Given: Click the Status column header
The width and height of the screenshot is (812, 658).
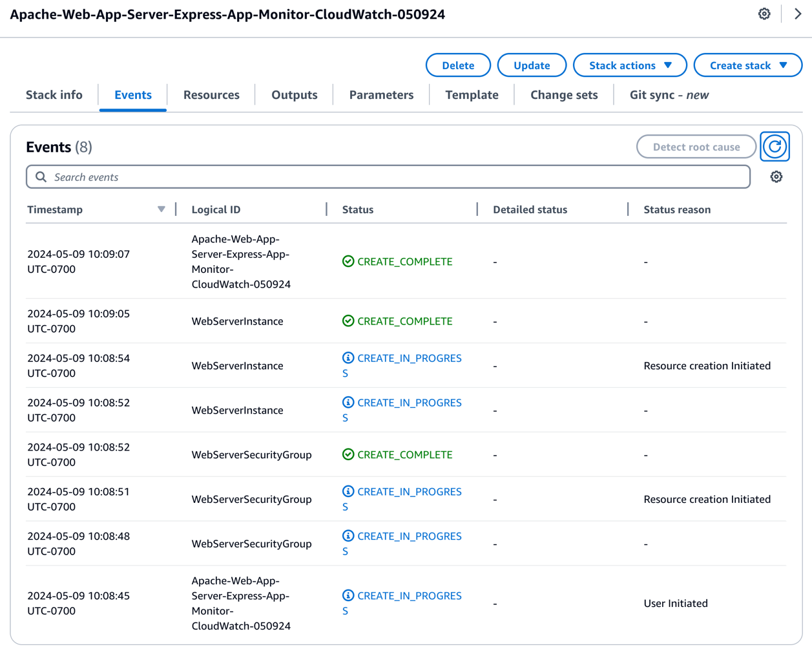Looking at the screenshot, I should coord(358,209).
